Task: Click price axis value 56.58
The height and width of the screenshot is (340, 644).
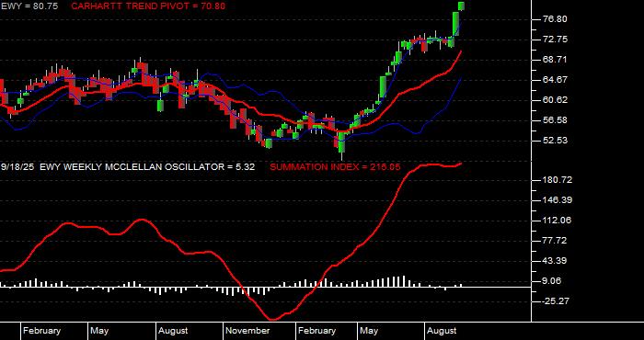Action: [x=556, y=120]
